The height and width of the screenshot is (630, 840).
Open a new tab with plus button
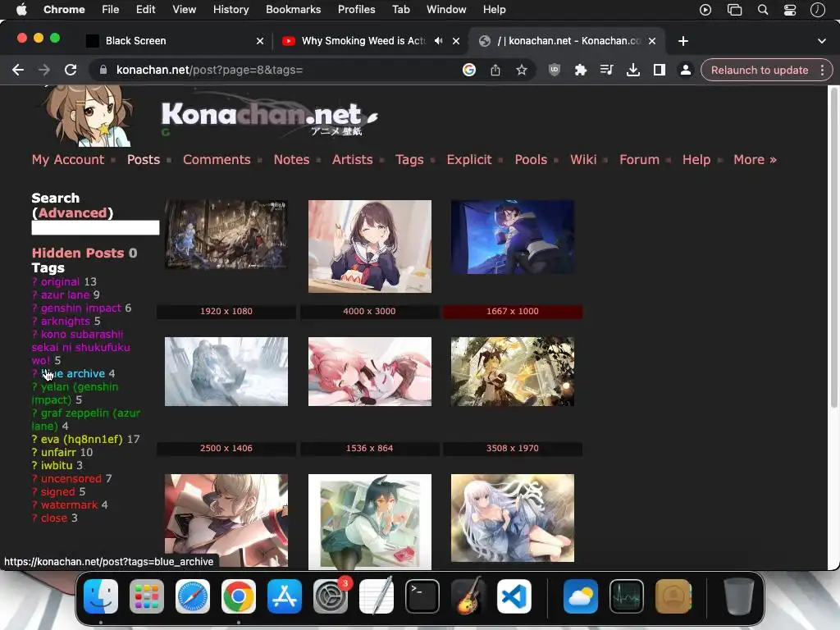click(682, 41)
